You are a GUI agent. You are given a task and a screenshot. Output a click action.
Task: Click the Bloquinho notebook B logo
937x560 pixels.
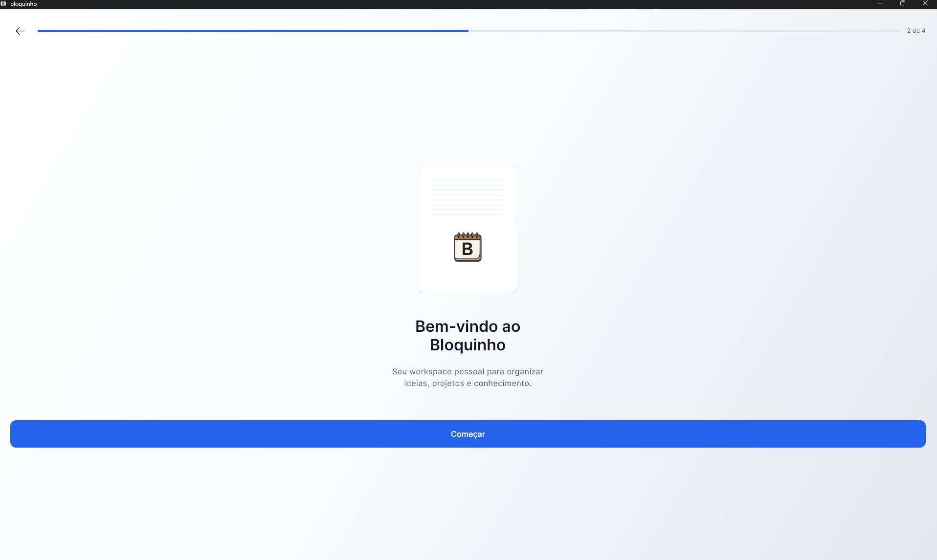tap(468, 247)
